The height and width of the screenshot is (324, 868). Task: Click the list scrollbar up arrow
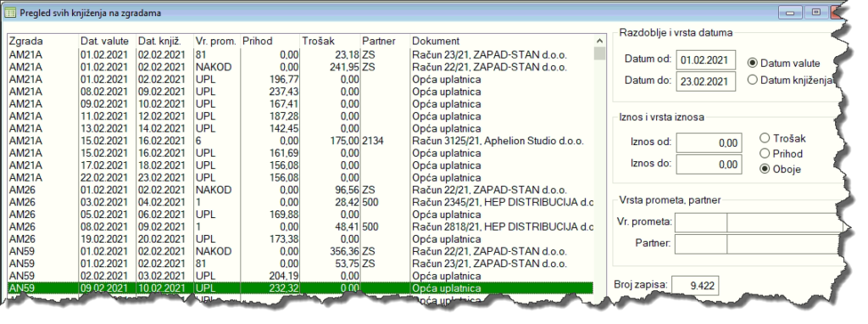(x=599, y=41)
